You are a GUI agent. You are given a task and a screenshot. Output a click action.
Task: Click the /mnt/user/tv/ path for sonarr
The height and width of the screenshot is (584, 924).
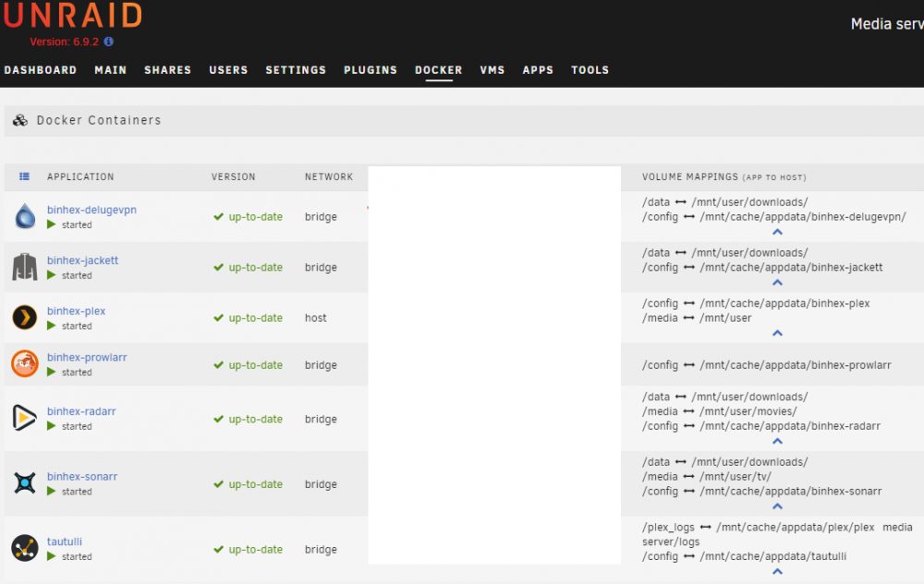coord(736,477)
